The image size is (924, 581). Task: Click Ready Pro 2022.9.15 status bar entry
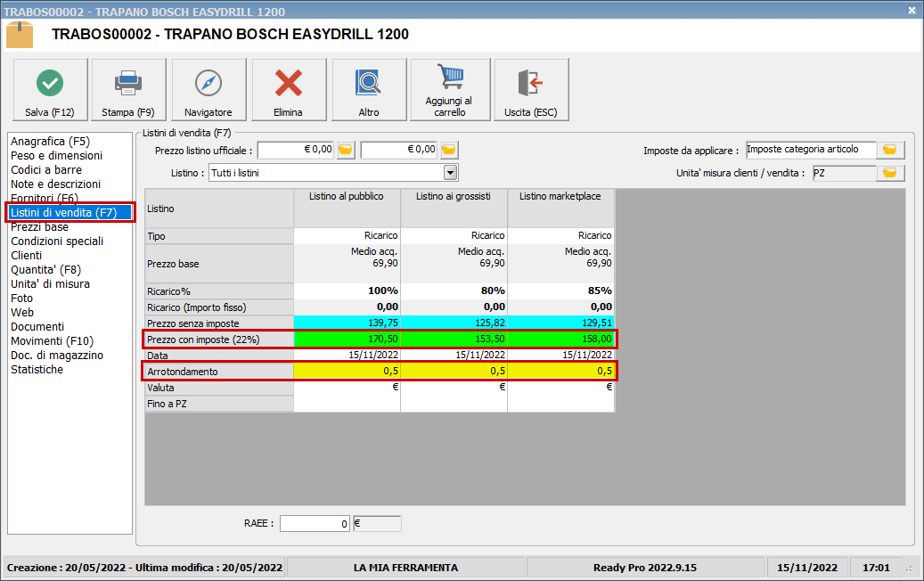point(645,568)
